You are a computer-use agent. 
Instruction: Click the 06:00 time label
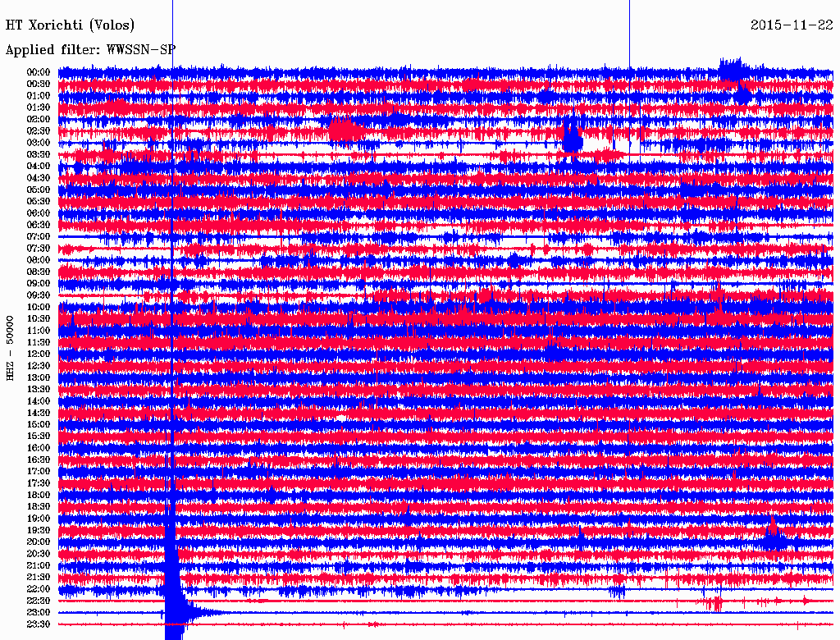[x=38, y=213]
